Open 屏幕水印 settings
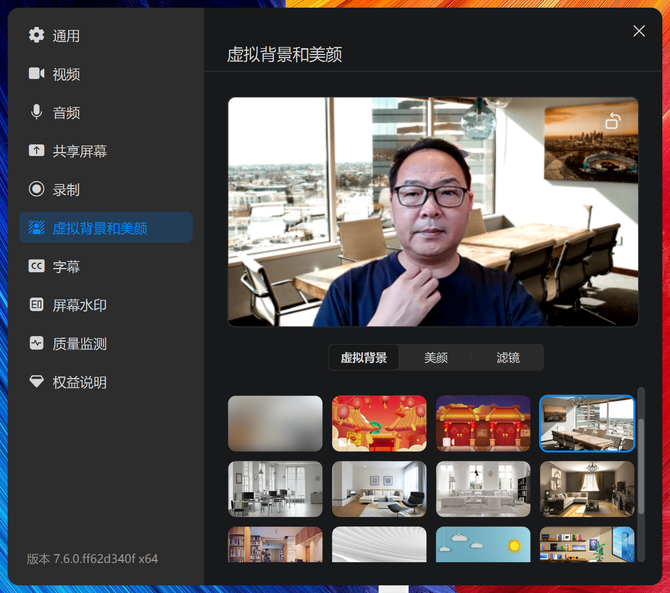 click(106, 305)
